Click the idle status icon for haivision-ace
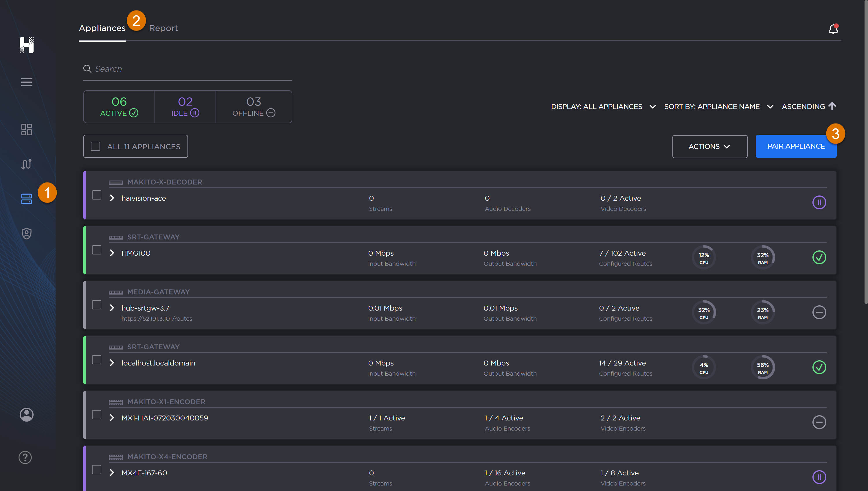This screenshot has height=491, width=868. tap(819, 202)
